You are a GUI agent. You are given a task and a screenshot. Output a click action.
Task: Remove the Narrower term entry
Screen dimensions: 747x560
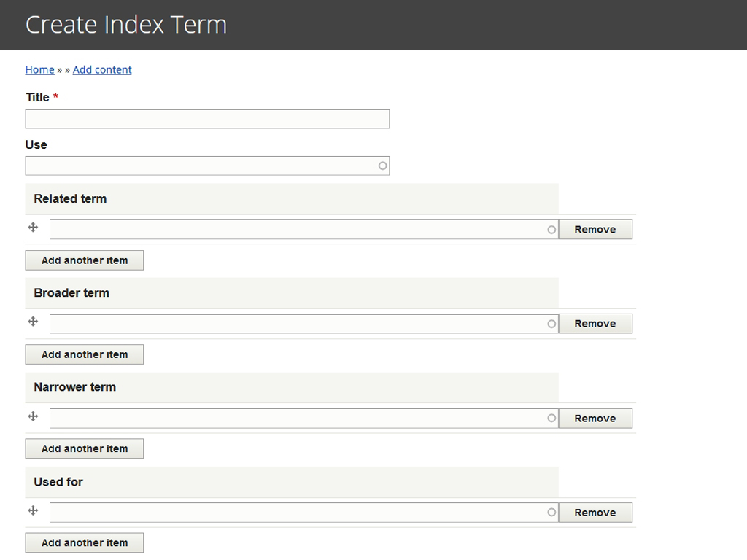(595, 418)
